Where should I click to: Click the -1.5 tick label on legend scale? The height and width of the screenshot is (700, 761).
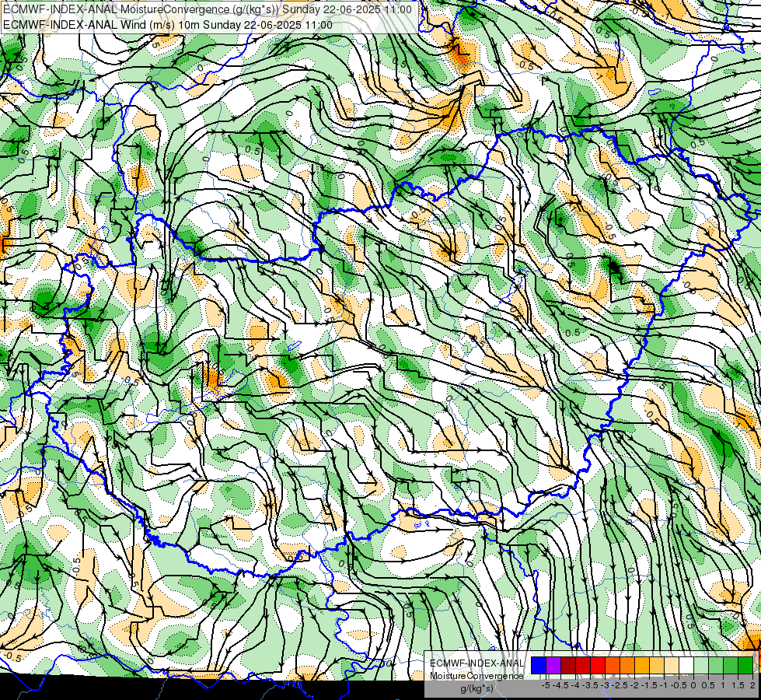pyautogui.click(x=649, y=685)
